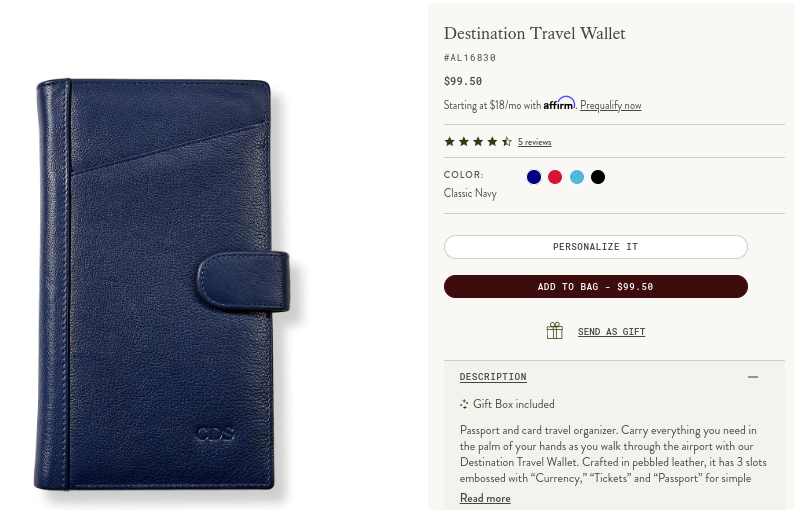This screenshot has width=795, height=510.
Task: Click the Personalize It button
Action: click(x=596, y=247)
